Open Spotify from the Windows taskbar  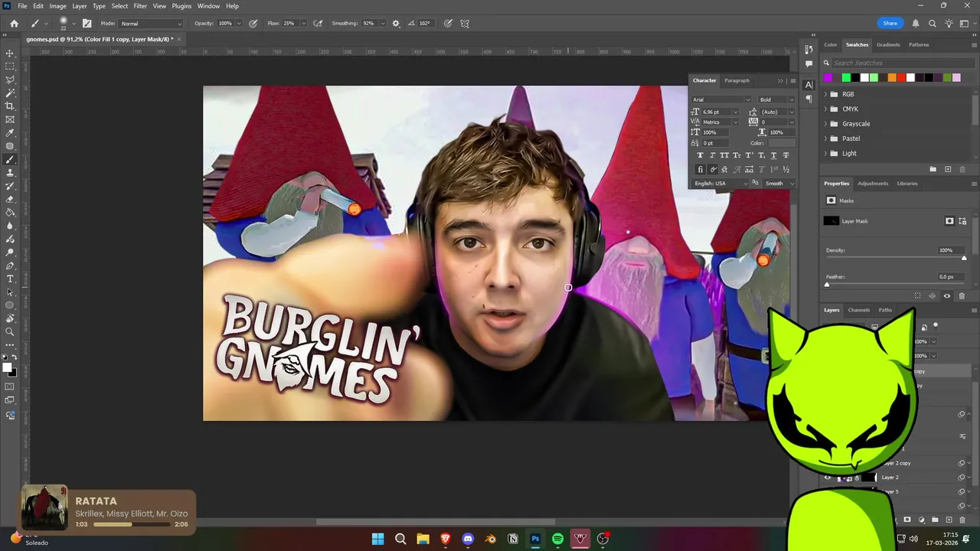coord(557,539)
